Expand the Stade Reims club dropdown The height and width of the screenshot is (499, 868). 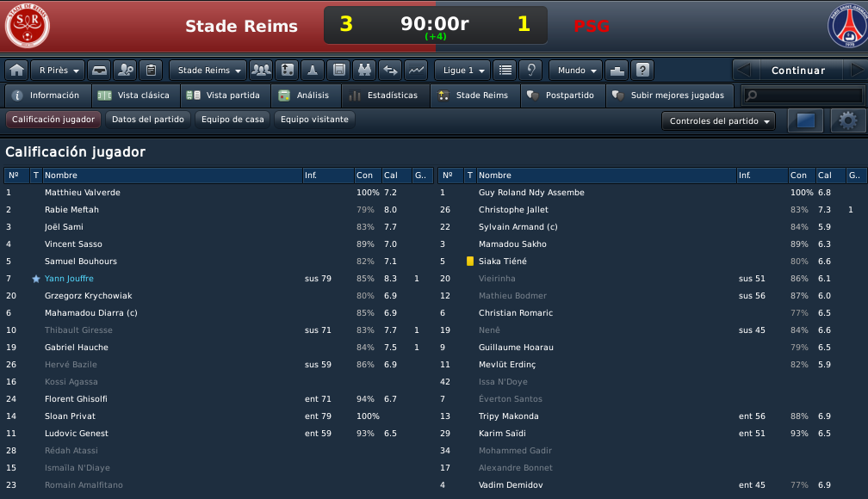coord(208,71)
